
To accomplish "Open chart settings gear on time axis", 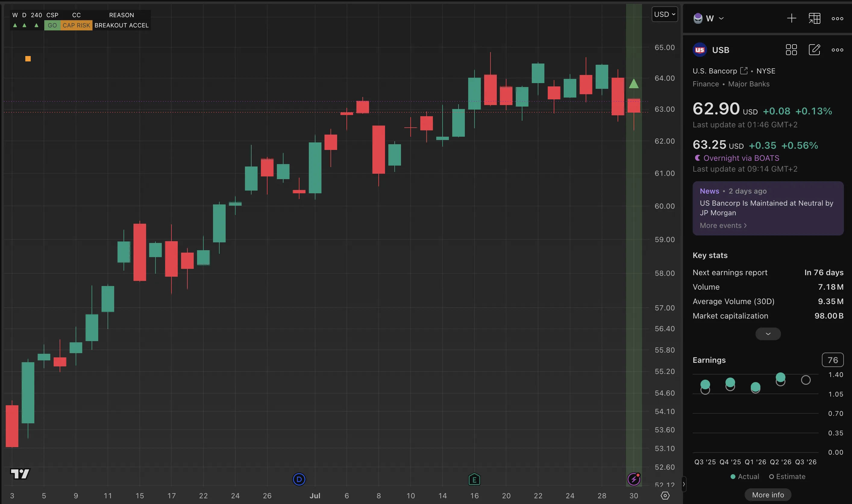I will click(x=665, y=496).
